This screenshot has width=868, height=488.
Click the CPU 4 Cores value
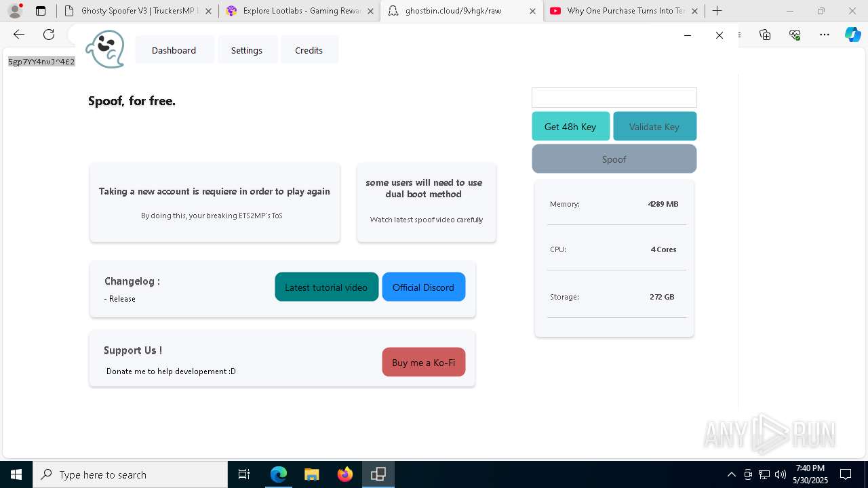[x=663, y=249]
